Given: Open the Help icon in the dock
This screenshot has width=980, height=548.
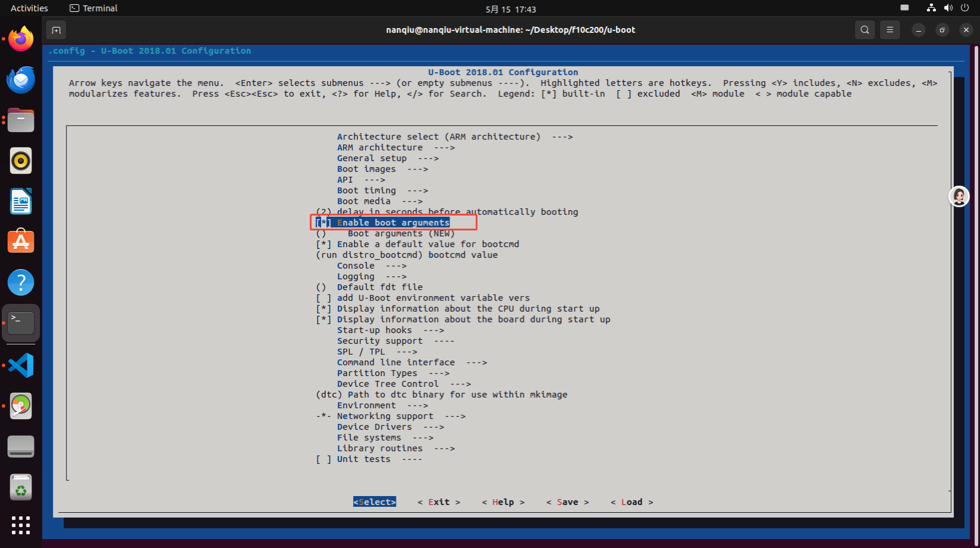Looking at the screenshot, I should pyautogui.click(x=21, y=282).
